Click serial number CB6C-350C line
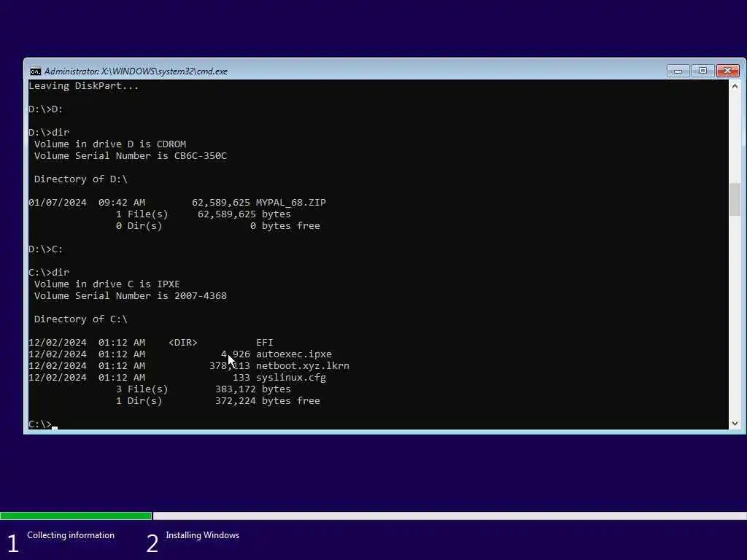 pos(130,156)
